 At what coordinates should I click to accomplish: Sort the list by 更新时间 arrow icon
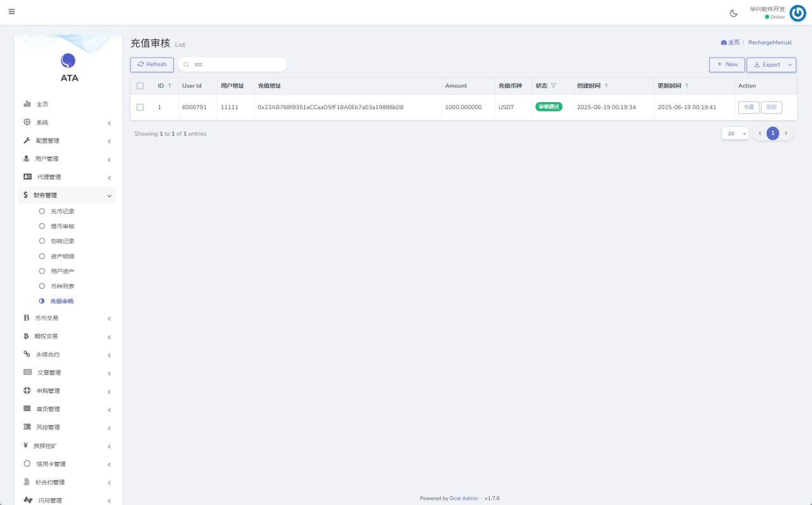click(686, 86)
